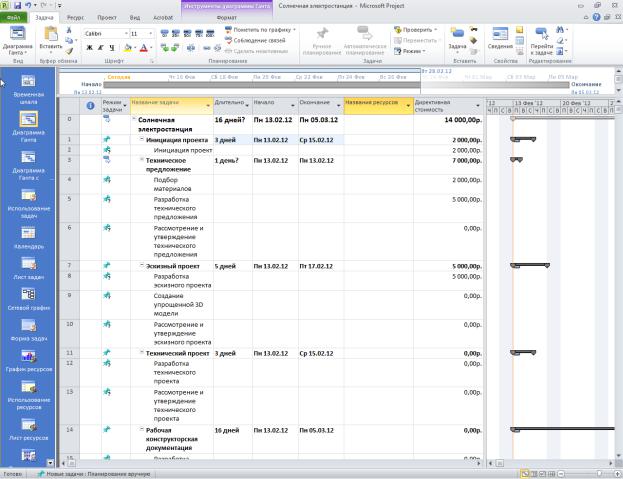The width and height of the screenshot is (623, 479).
Task: Select the Подбор материалов task cell
Action: (x=172, y=184)
